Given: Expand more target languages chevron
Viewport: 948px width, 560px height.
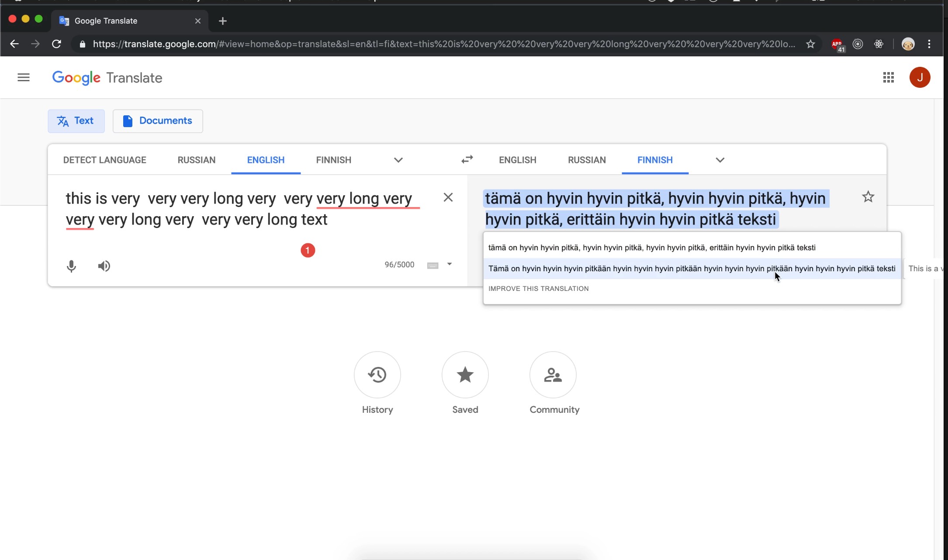Looking at the screenshot, I should 720,160.
